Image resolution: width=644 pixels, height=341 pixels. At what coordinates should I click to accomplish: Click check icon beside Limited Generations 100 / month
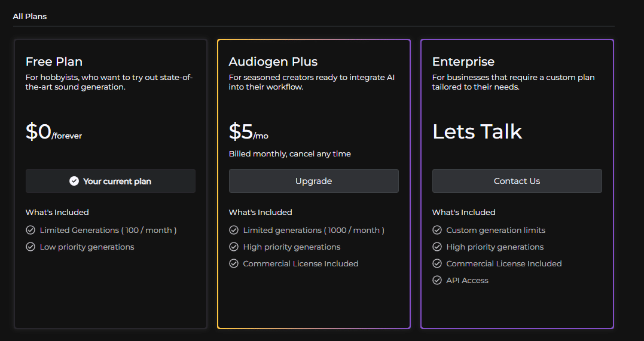click(30, 230)
